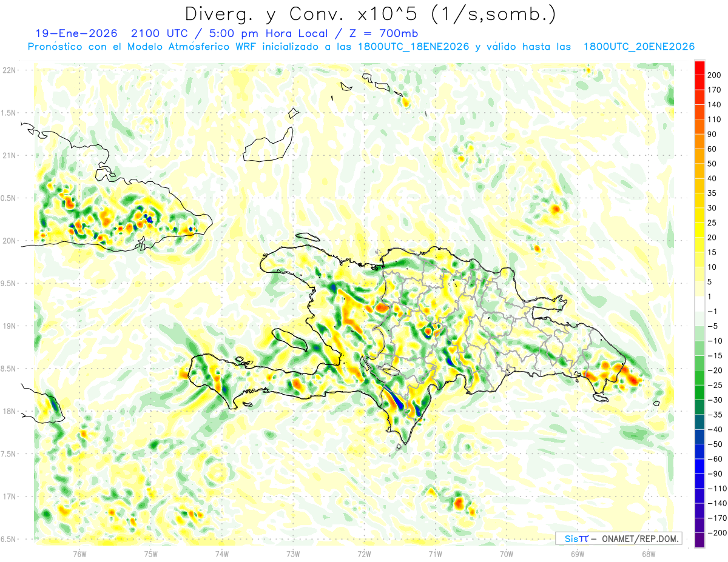Click the white color bar segment between 1 and -1
Viewport: 728px width, 562px height.
(x=699, y=304)
